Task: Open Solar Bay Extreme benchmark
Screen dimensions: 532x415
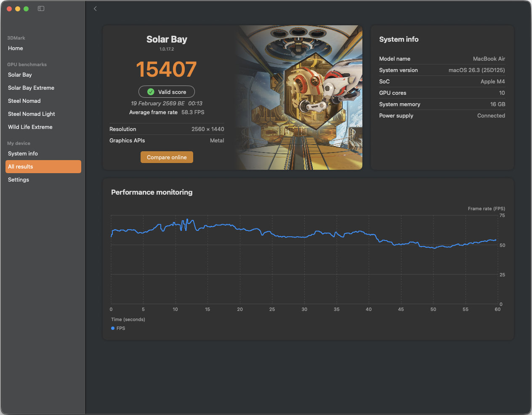Action: (31, 88)
